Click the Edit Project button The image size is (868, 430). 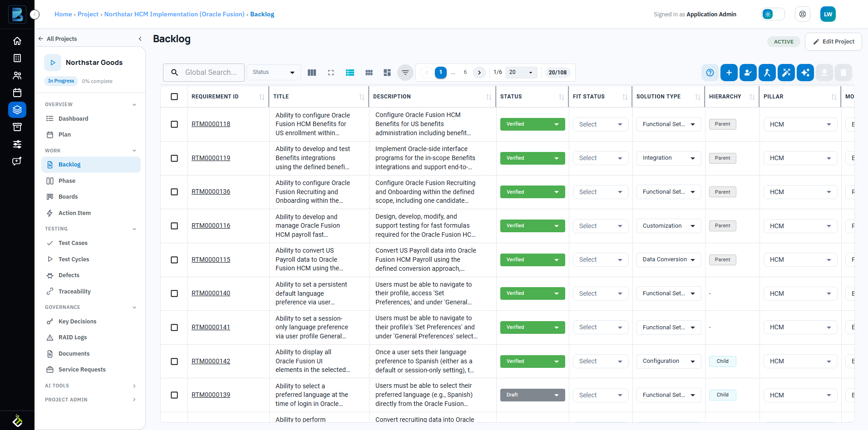click(833, 42)
